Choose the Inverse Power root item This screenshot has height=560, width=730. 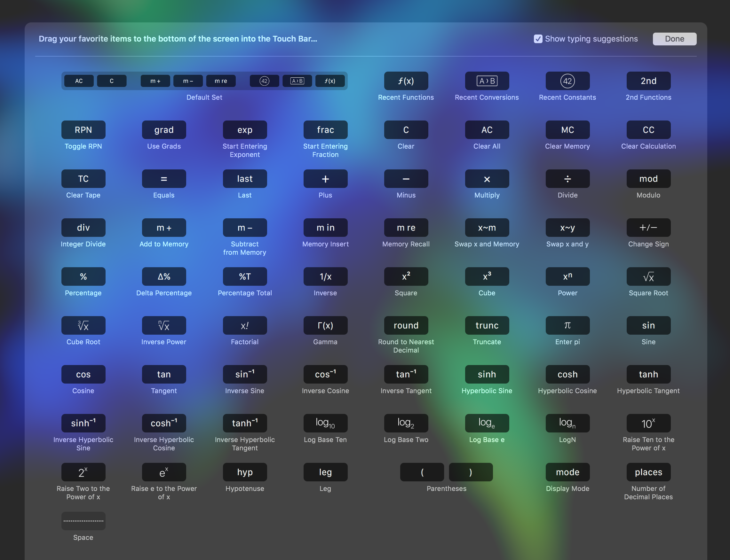pos(164,325)
